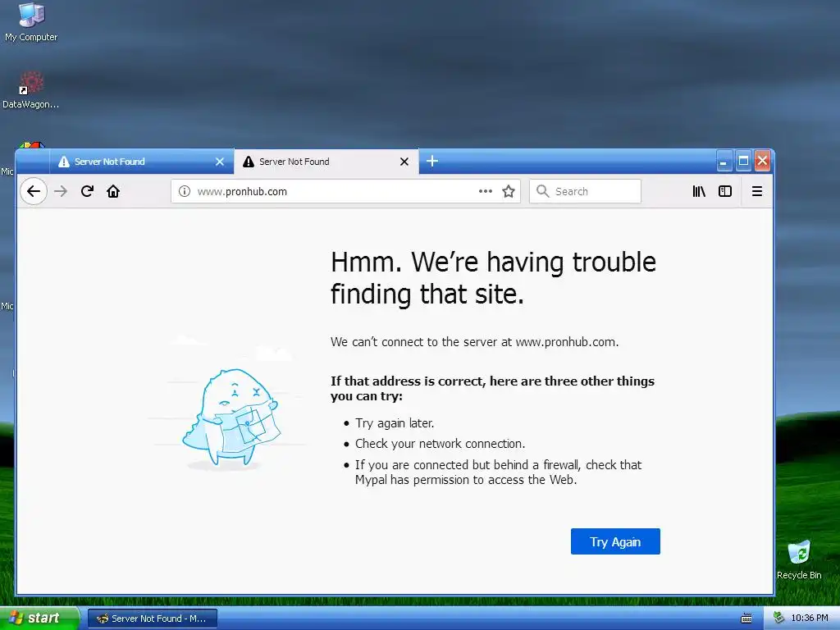This screenshot has height=630, width=840.
Task: Close the active Server Not Found tab
Action: [404, 162]
